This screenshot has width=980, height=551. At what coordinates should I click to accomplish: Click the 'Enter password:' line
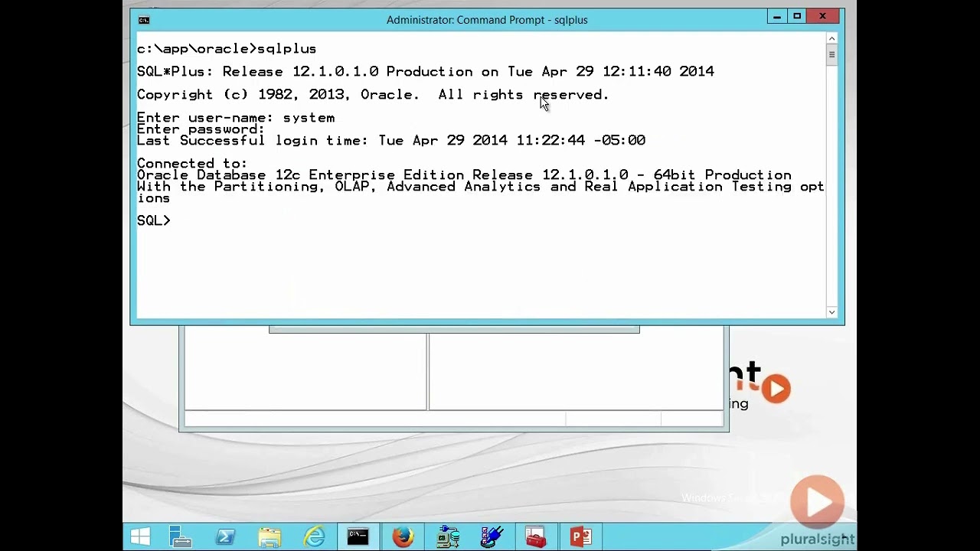[x=201, y=129]
